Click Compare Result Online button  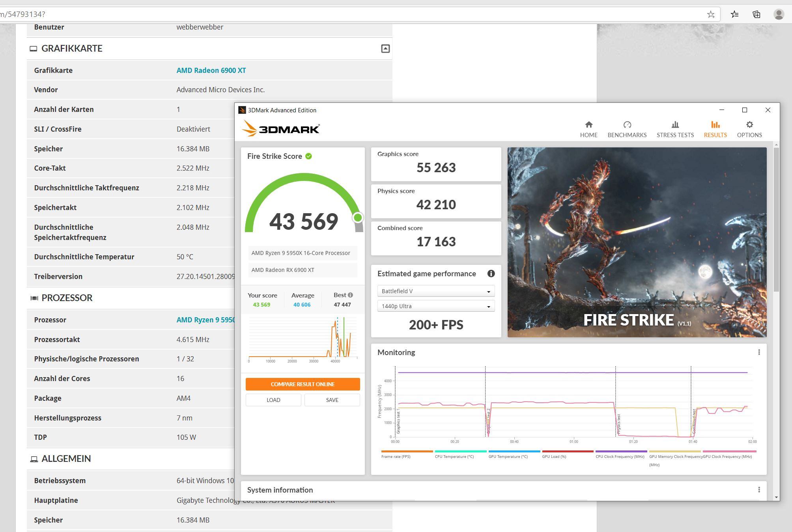303,384
